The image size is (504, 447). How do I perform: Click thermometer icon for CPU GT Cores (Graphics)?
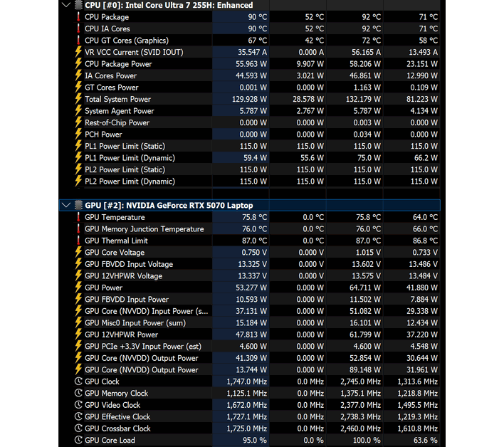[x=78, y=40]
